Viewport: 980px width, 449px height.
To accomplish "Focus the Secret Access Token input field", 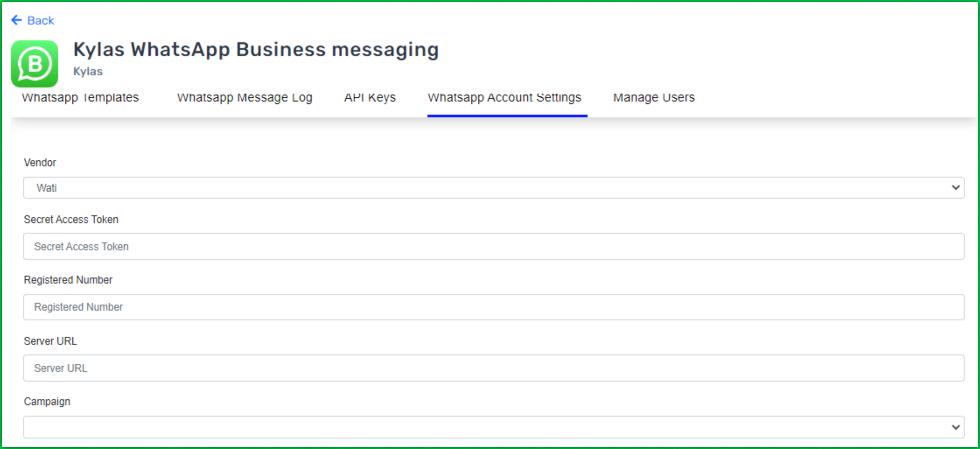I will tap(493, 246).
